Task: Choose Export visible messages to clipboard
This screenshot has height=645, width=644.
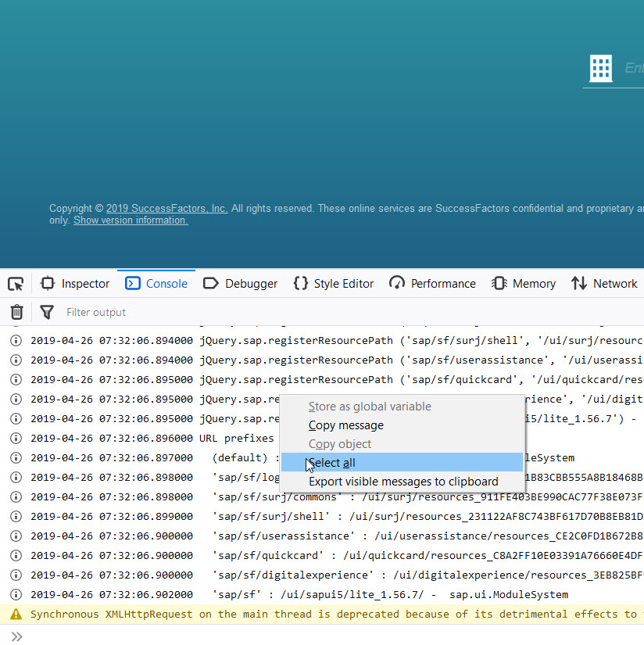Action: (402, 482)
